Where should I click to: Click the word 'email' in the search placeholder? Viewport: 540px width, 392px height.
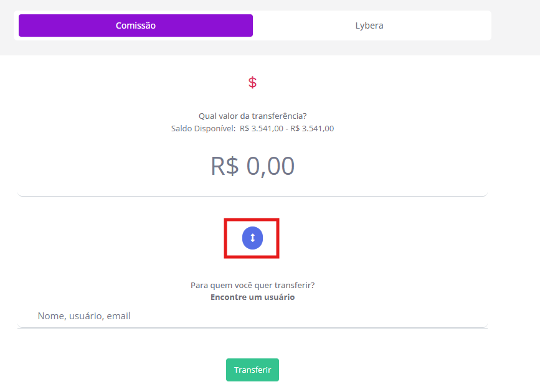click(118, 316)
